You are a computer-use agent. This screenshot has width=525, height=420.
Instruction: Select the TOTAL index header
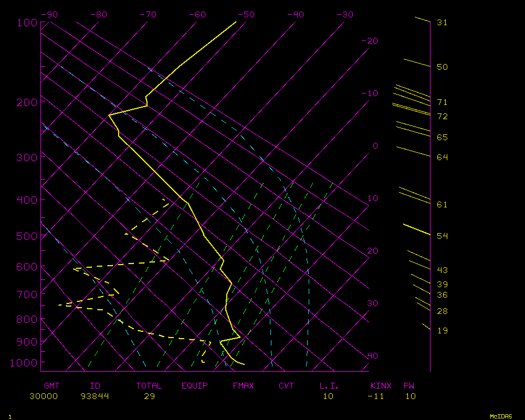point(149,386)
